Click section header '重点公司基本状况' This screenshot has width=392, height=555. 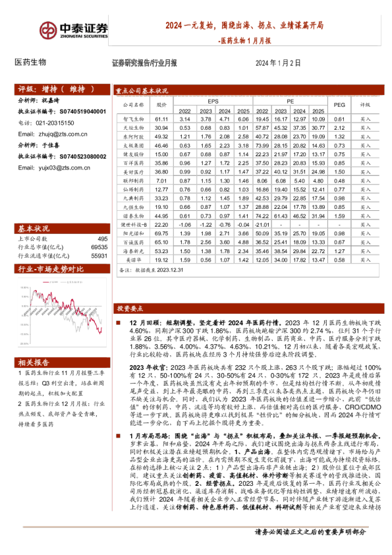click(x=142, y=91)
